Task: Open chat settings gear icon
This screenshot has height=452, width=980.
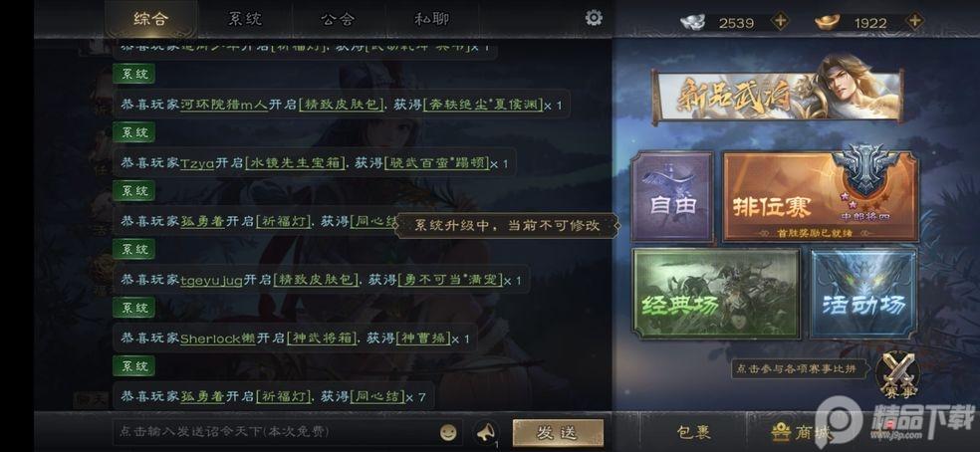Action: point(594,18)
